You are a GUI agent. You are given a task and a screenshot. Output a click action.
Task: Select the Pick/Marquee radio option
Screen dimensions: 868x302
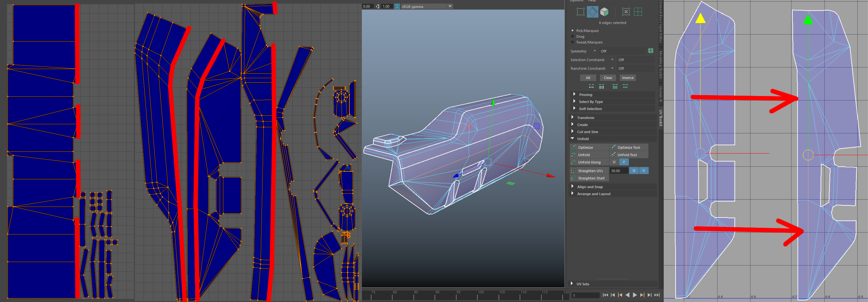pos(573,31)
